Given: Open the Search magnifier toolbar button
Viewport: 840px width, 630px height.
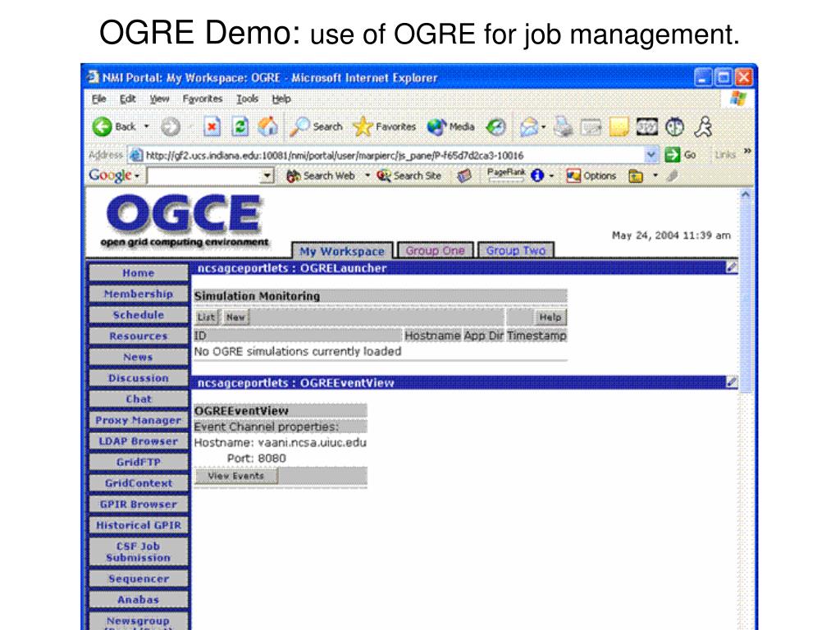Looking at the screenshot, I should 316,127.
